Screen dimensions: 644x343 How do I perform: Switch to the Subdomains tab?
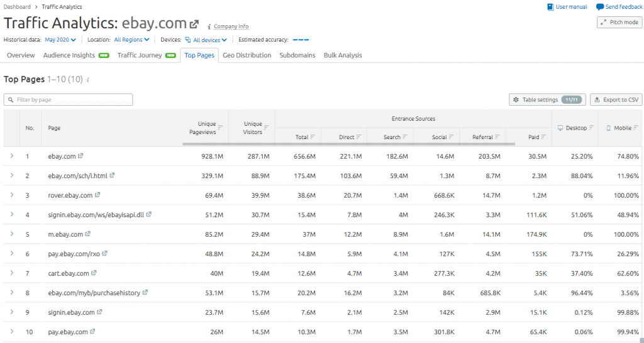point(297,55)
